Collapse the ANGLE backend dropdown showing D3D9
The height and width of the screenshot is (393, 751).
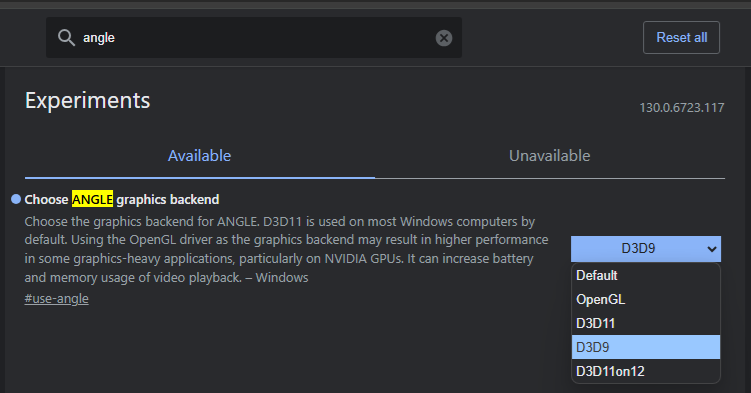646,248
